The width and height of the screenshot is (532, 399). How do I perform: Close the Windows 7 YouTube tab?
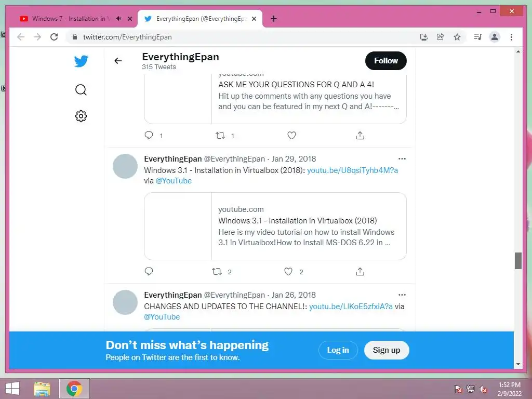point(129,19)
